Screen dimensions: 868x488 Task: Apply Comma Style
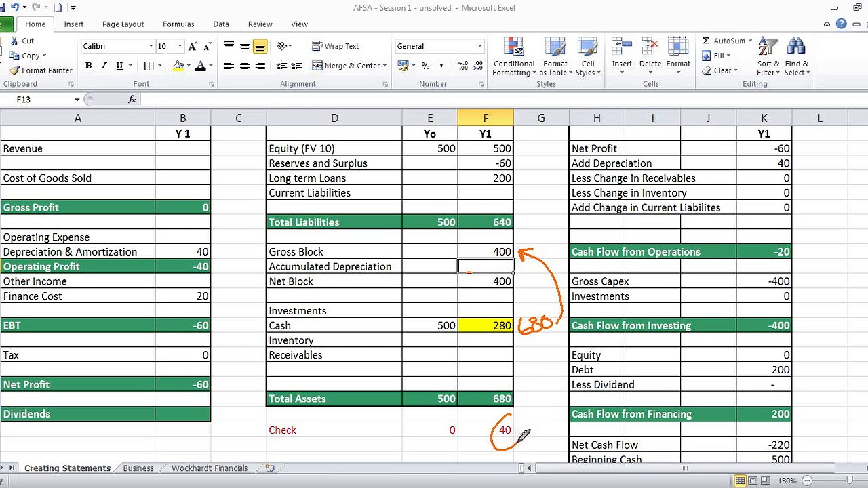click(x=441, y=66)
